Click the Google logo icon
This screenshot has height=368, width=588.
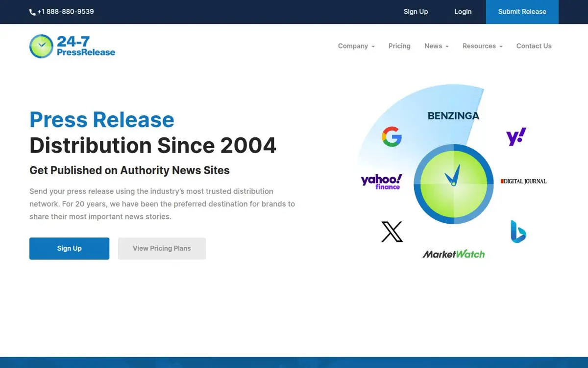[x=392, y=136]
